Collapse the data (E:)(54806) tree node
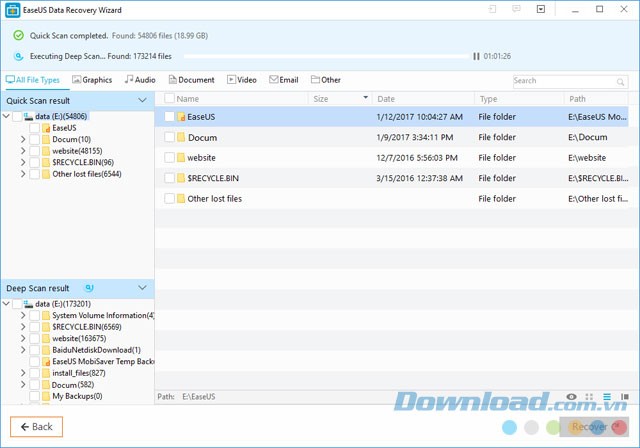The image size is (640, 448). tap(6, 116)
